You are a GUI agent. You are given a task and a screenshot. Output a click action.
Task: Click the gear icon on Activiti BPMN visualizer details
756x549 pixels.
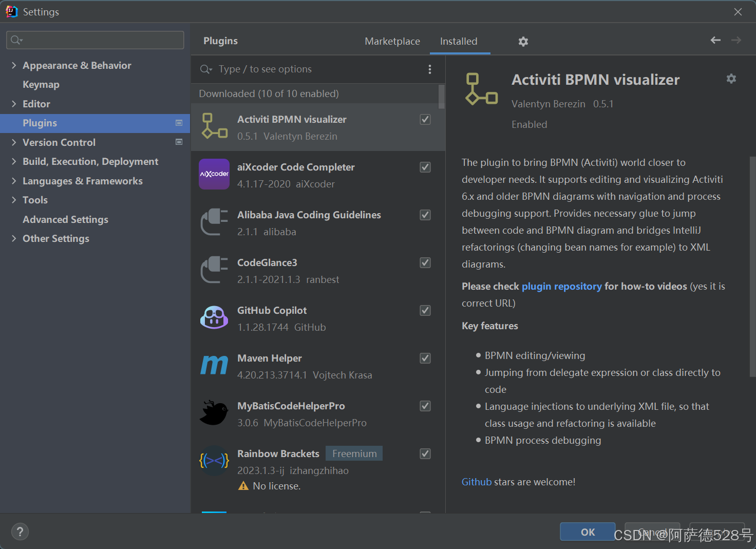coord(731,79)
